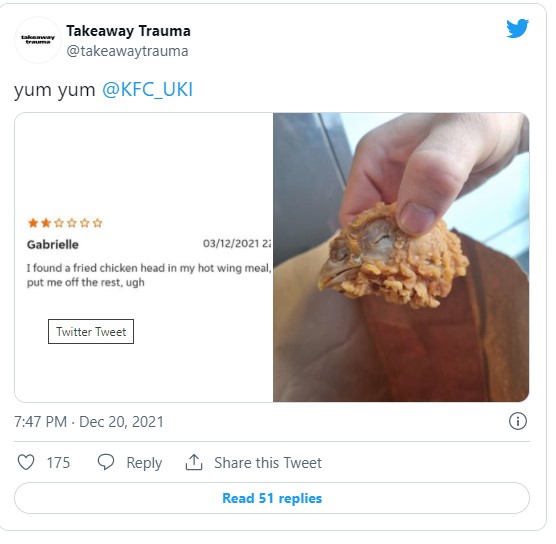
Task: Click the review text about the hot wing meal
Action: point(149,275)
